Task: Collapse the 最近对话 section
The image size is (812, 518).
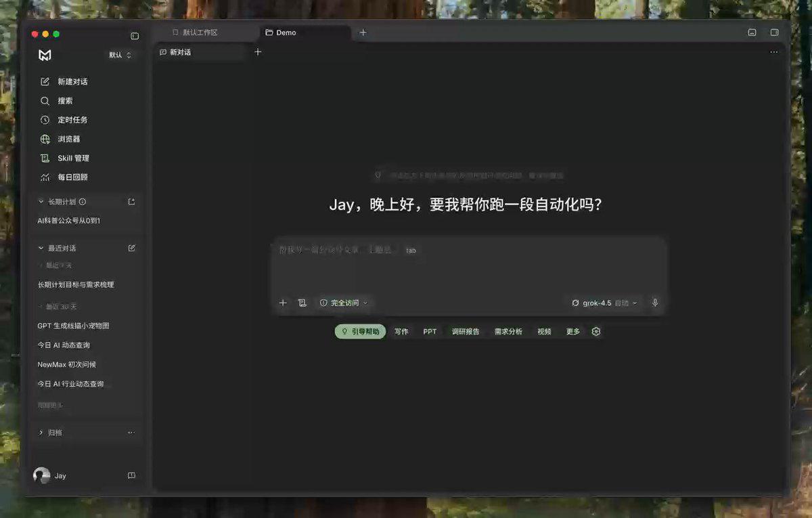Action: (x=41, y=248)
